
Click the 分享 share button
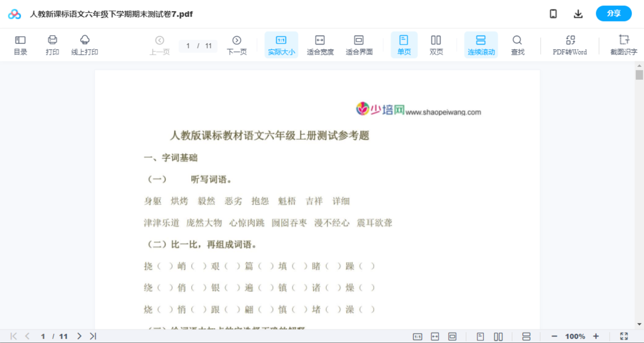[613, 13]
